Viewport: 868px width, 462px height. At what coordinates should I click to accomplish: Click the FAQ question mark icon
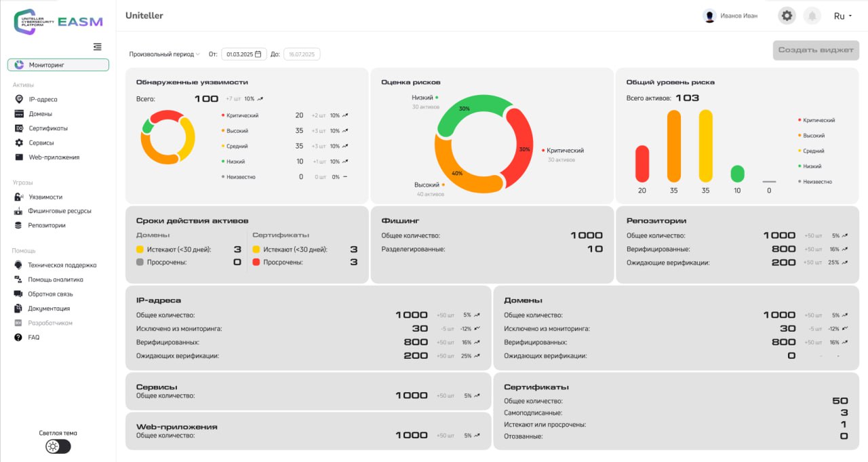pos(18,337)
